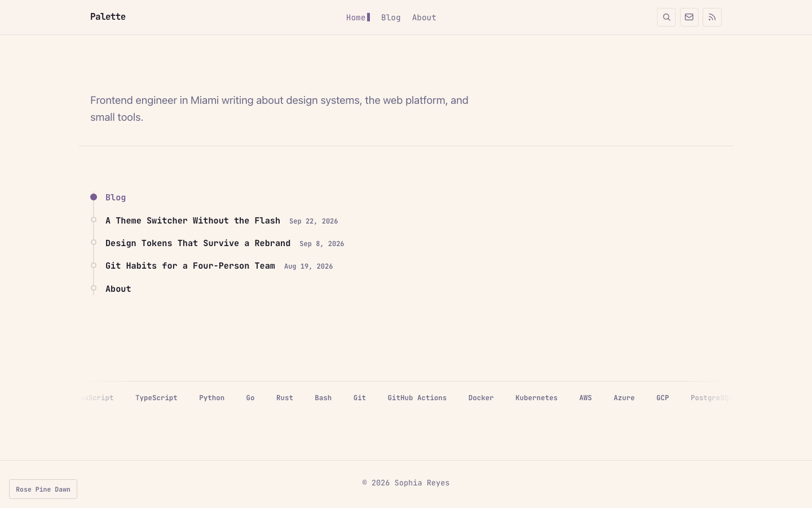Click the email envelope icon

[689, 17]
